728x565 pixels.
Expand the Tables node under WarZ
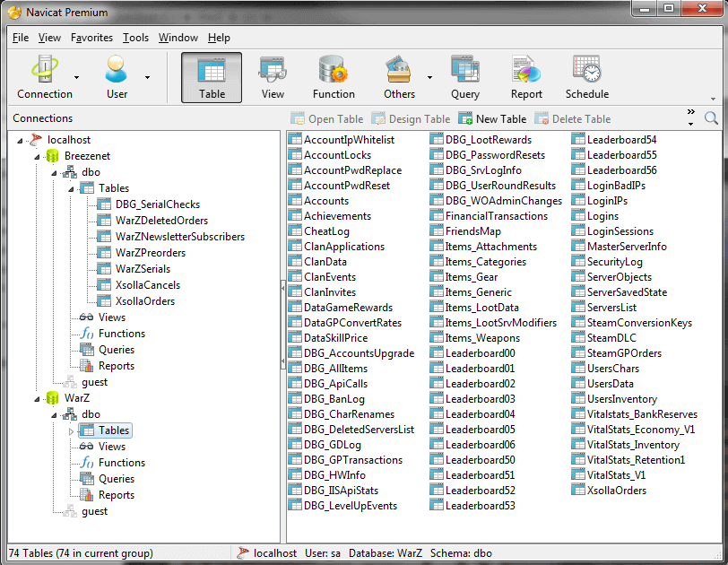coord(71,430)
